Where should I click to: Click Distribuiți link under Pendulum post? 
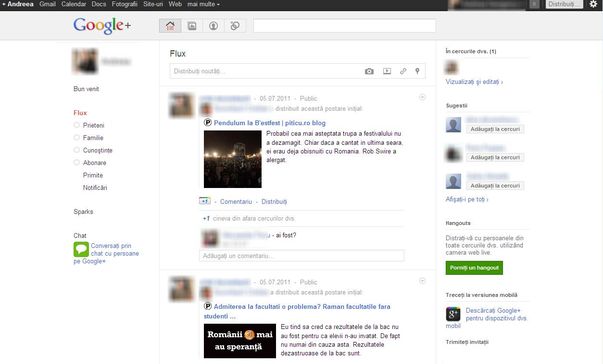274,202
